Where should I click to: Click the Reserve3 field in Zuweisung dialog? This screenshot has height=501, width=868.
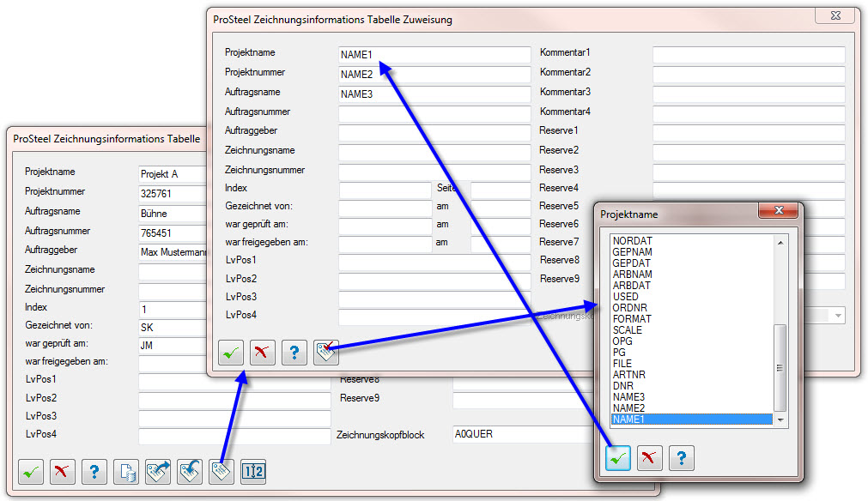coord(749,172)
